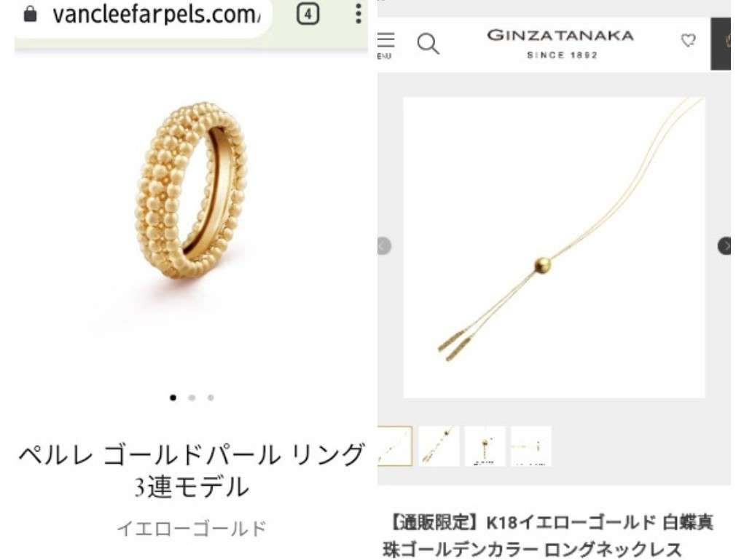
Task: Go to previous necklace image arrow
Action: click(x=384, y=245)
